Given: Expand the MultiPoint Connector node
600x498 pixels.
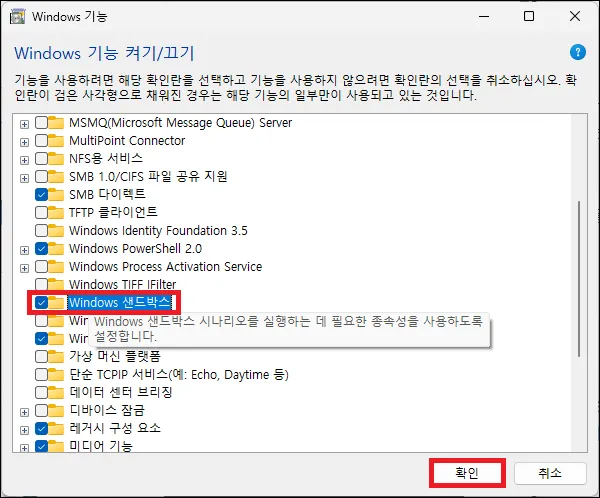Looking at the screenshot, I should coord(24,142).
